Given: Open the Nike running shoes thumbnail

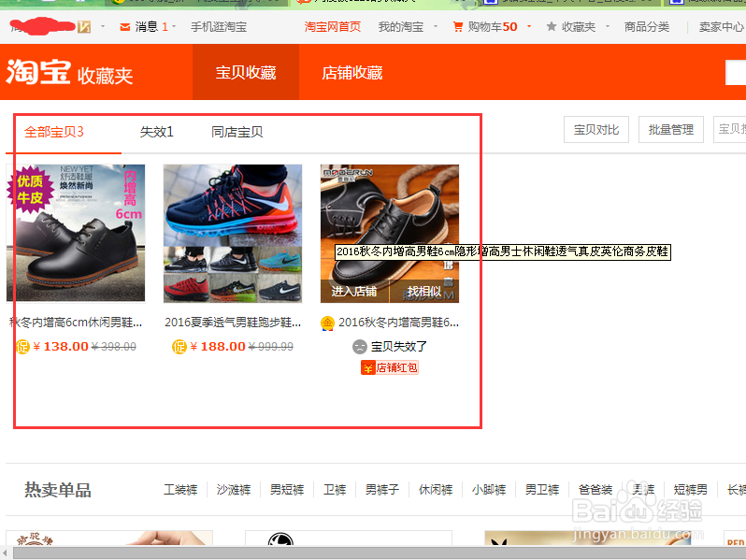Looking at the screenshot, I should (233, 233).
